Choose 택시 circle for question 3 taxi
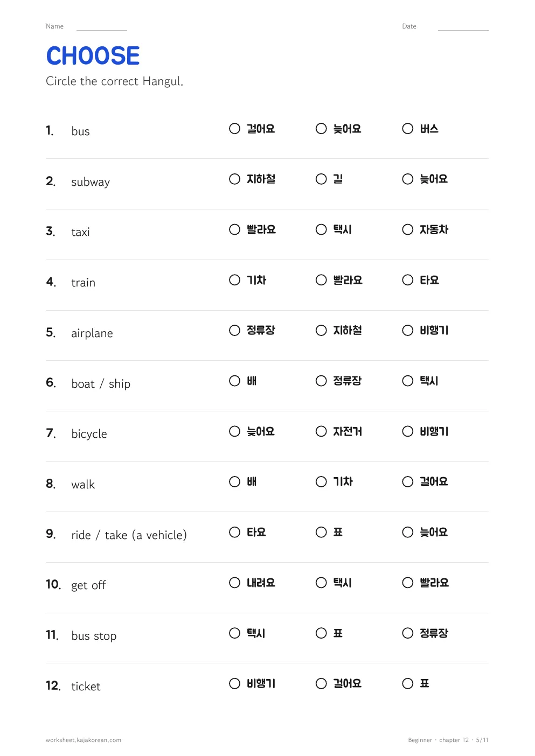This screenshot has width=535, height=756. click(x=321, y=229)
